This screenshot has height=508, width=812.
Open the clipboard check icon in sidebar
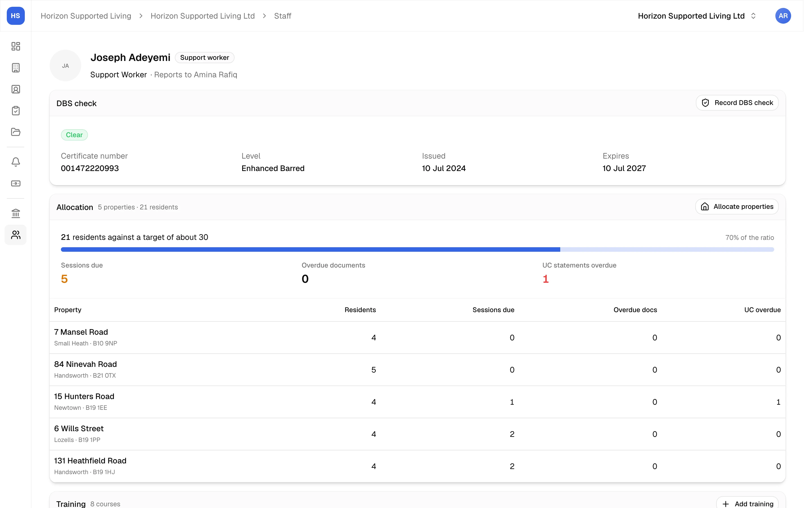click(16, 111)
